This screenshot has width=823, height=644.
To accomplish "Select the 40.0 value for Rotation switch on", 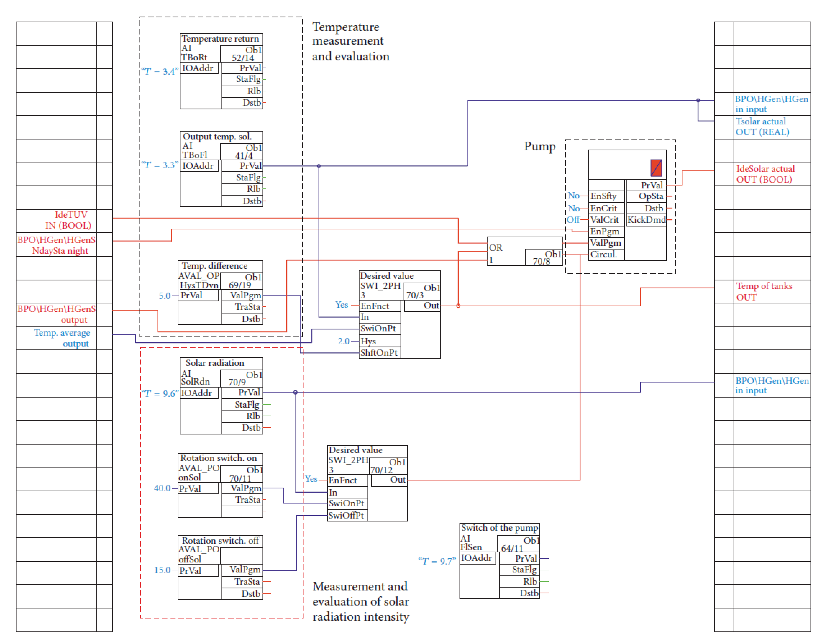I will [x=162, y=488].
